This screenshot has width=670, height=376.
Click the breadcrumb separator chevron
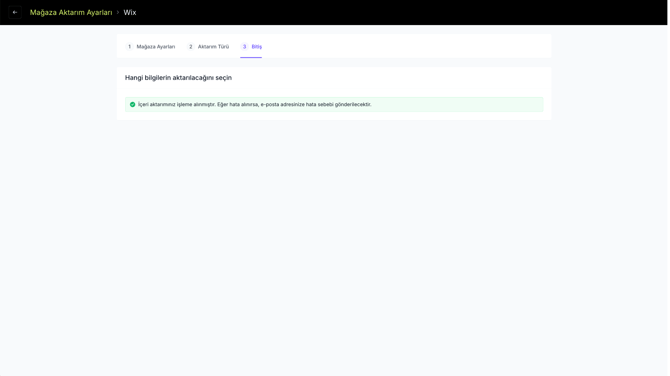[x=118, y=12]
